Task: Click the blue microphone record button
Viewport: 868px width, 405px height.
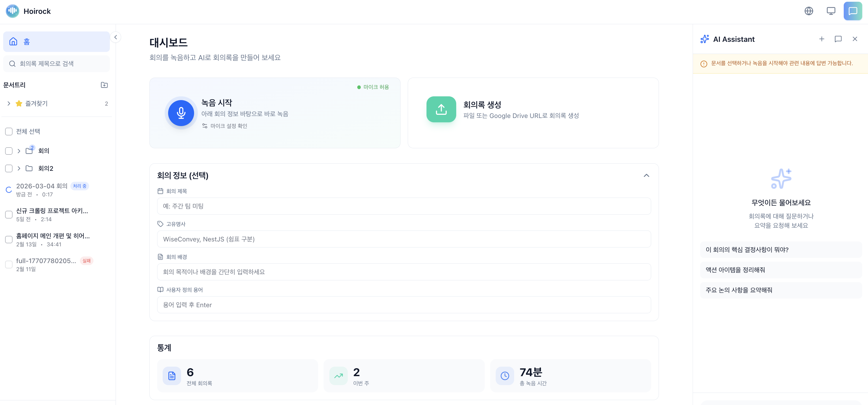Action: pos(181,113)
